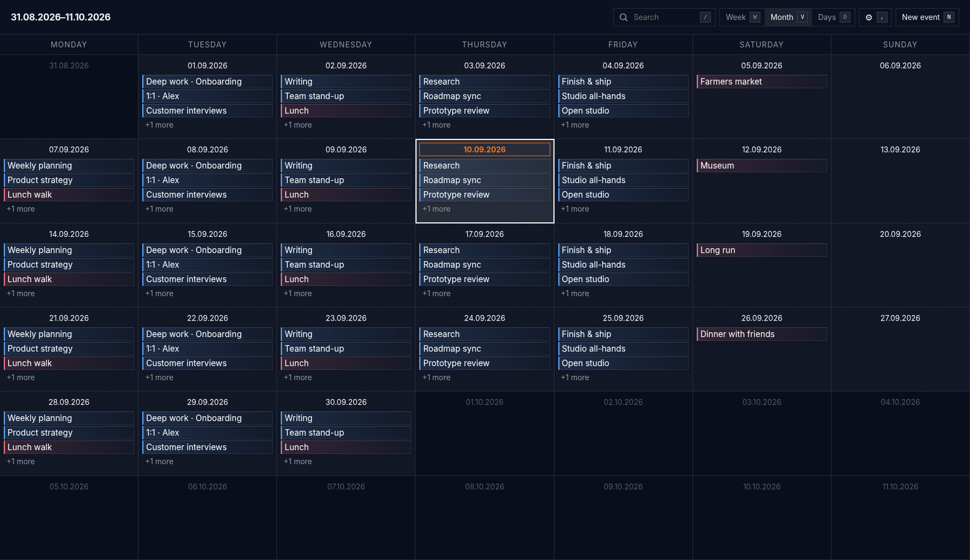Open Prototype review on 03.09.2026
The image size is (970, 560).
pos(484,110)
